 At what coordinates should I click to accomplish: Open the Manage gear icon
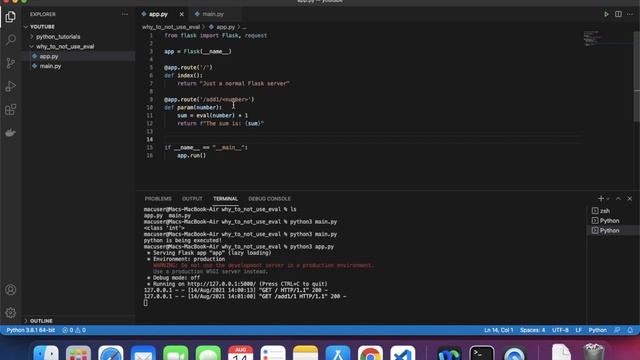[x=11, y=313]
